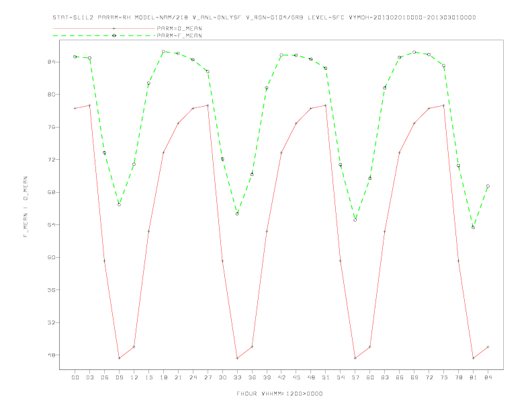Click the green F_MEAN marker at hour 84
Screen dimensions: 532x411
(488, 186)
